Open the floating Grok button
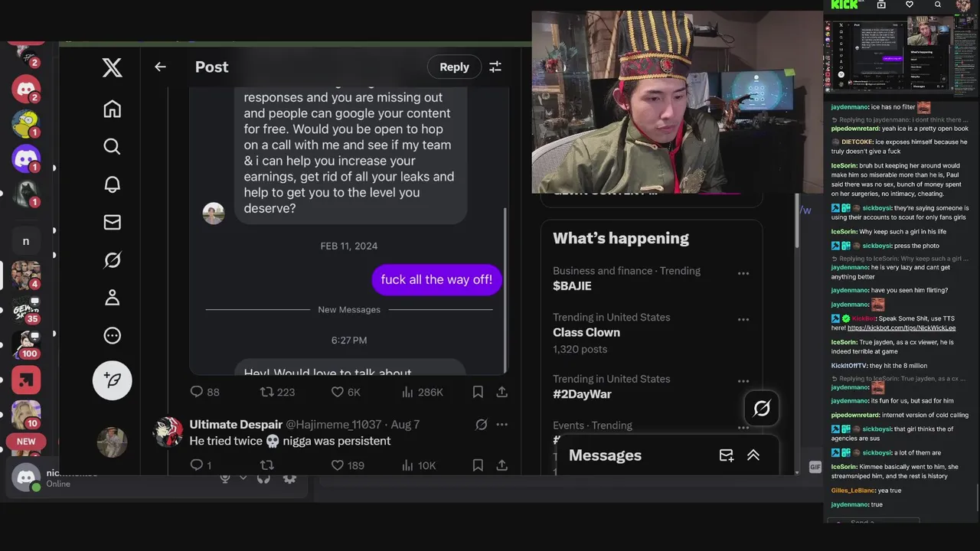The width and height of the screenshot is (980, 551). [762, 408]
